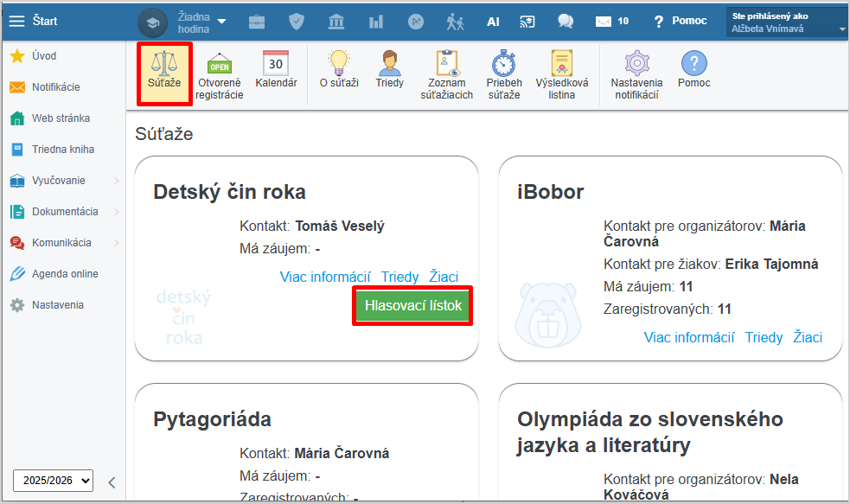Click the envelope messages icon in header
The image size is (850, 504).
coord(604,21)
